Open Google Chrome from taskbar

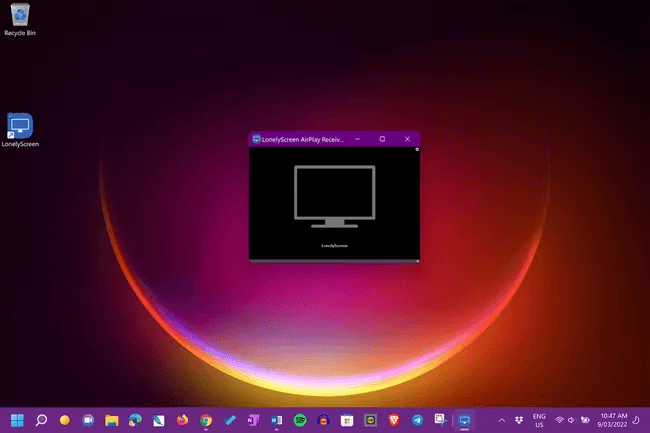click(x=206, y=420)
